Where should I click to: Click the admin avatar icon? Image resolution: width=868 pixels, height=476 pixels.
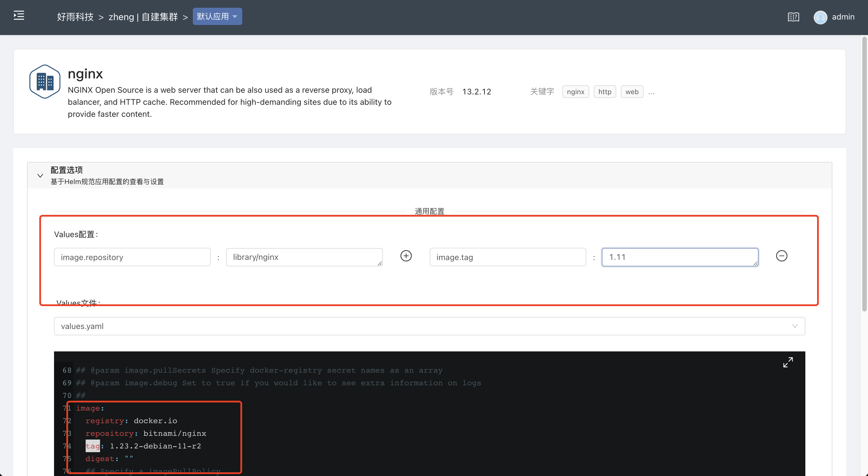point(820,17)
